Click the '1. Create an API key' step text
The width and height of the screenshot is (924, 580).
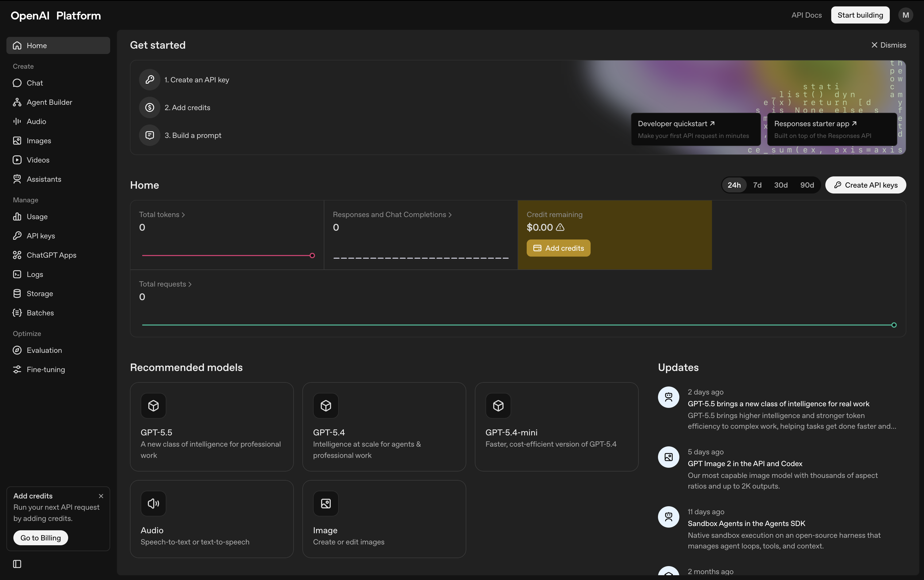click(x=197, y=79)
